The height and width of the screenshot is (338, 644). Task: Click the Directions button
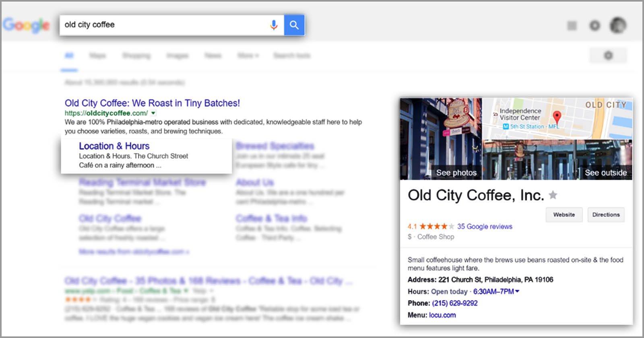[606, 215]
